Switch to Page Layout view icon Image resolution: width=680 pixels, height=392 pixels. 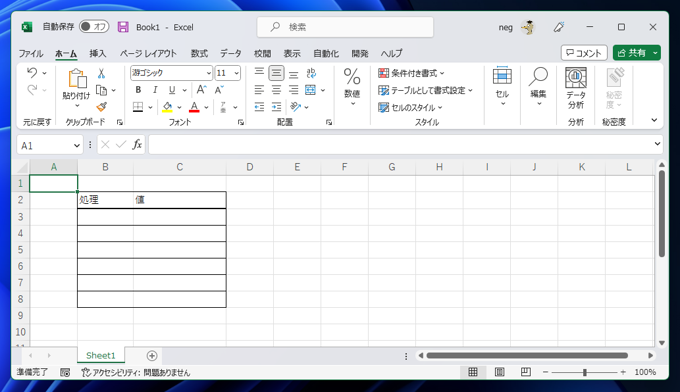[499, 372]
